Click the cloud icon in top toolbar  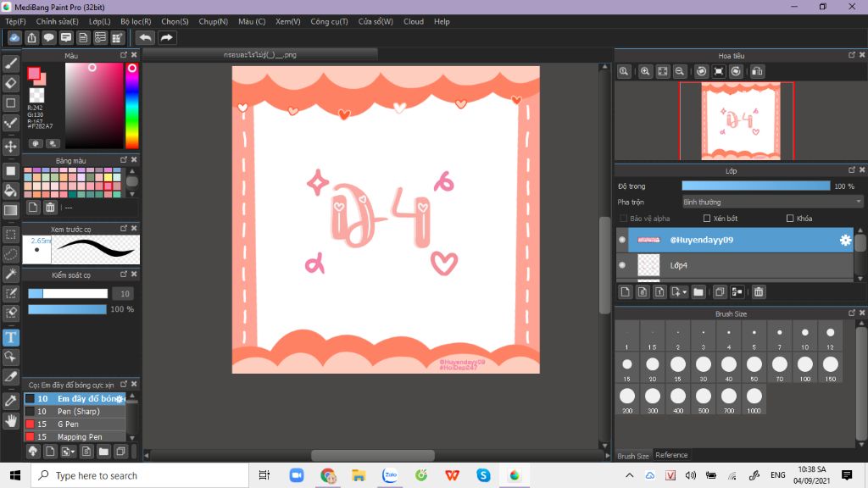(14, 37)
